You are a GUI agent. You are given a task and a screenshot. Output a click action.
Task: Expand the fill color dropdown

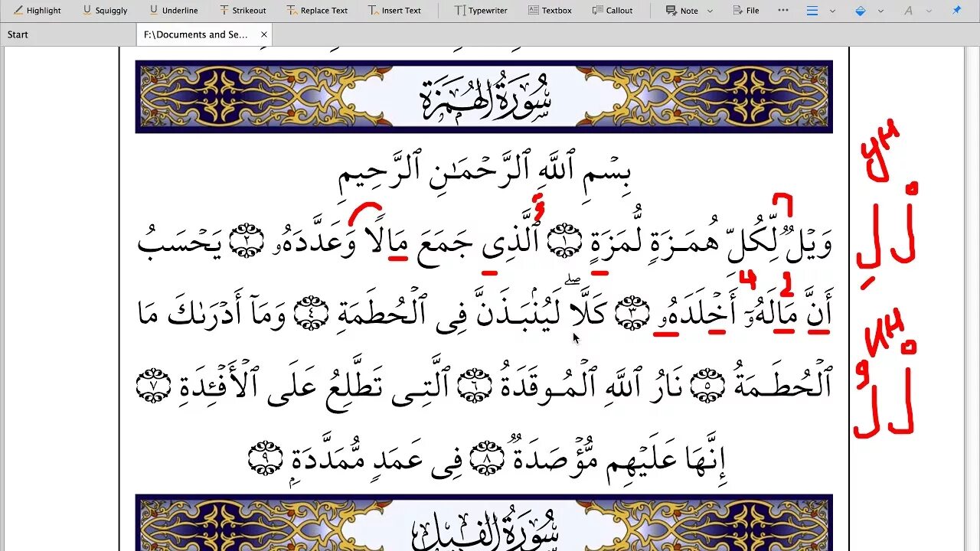pos(880,11)
